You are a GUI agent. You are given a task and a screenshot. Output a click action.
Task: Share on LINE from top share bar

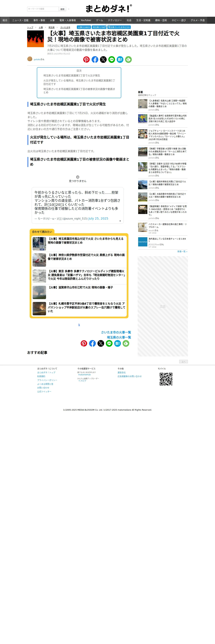pyautogui.click(x=112, y=60)
